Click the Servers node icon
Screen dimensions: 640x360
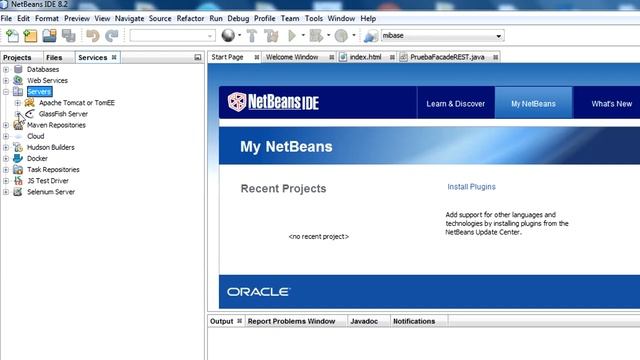coord(18,91)
